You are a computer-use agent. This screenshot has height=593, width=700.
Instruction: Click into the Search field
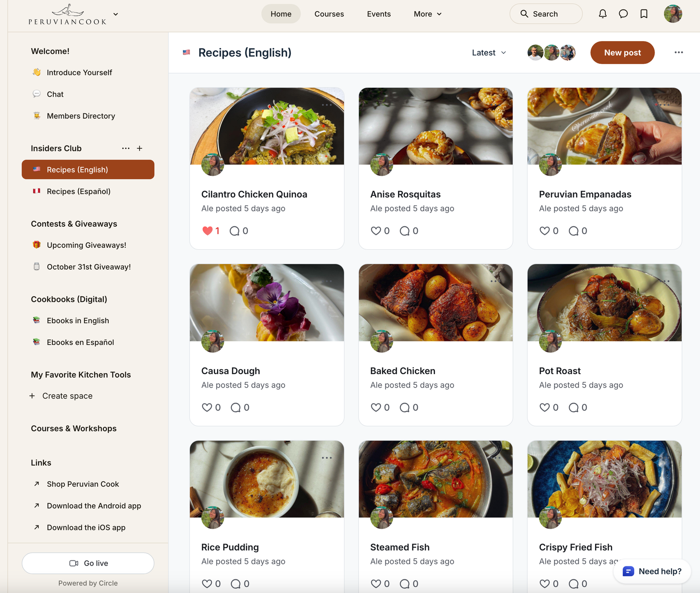[546, 14]
